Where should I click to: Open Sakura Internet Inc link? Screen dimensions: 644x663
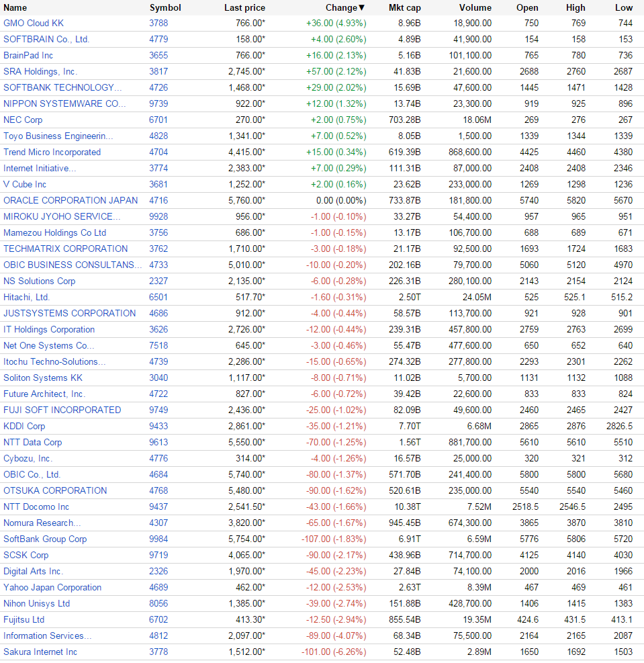click(x=40, y=652)
